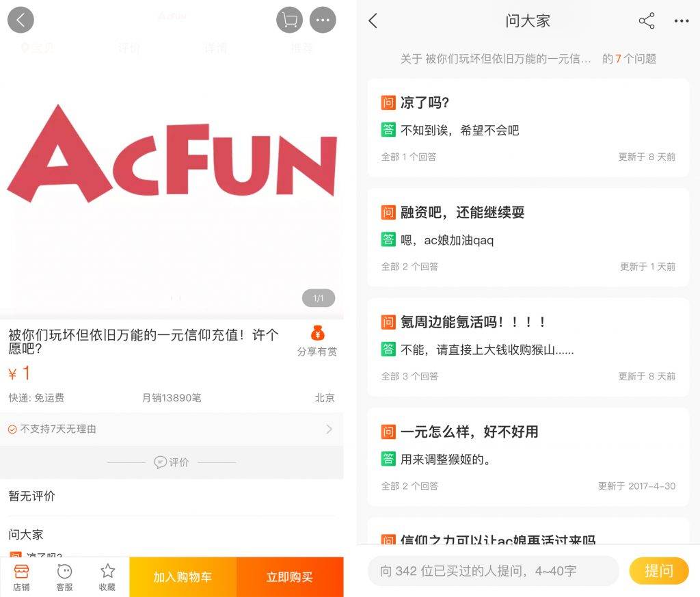The image size is (700, 597).
Task: Click the question input field
Action: point(492,570)
